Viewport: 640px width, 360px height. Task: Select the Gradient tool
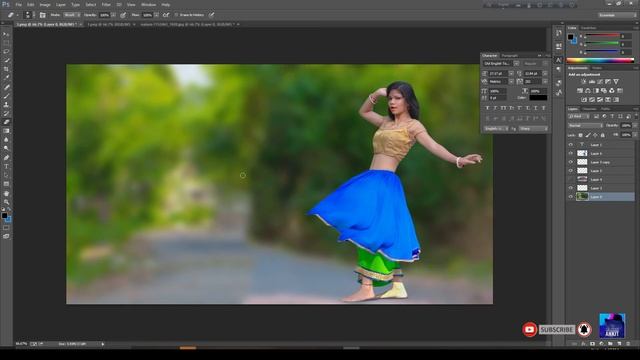tap(6, 131)
